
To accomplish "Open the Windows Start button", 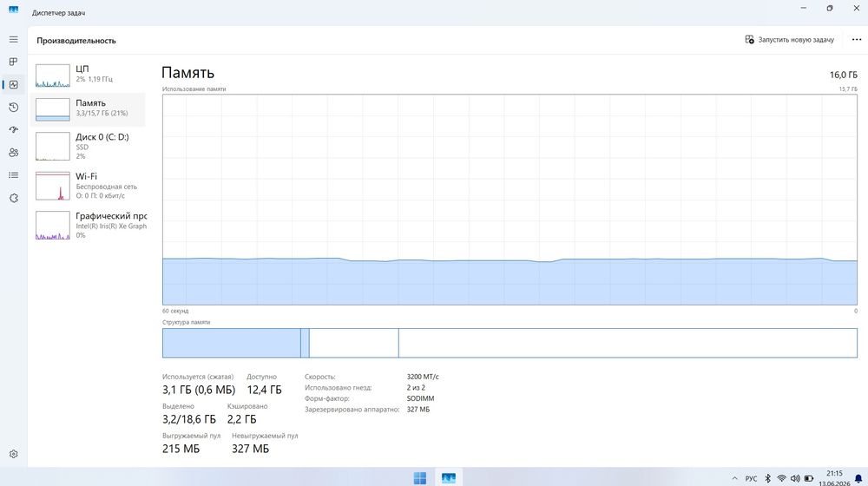I will click(x=420, y=477).
